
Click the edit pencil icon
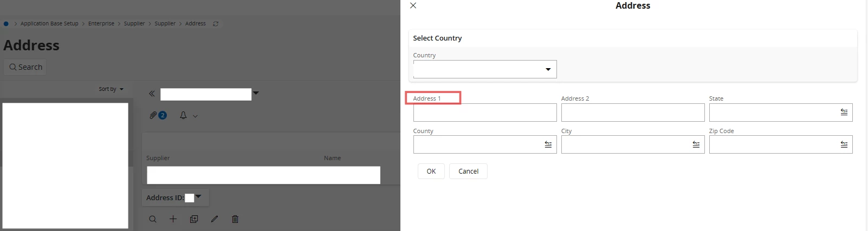[x=215, y=219]
